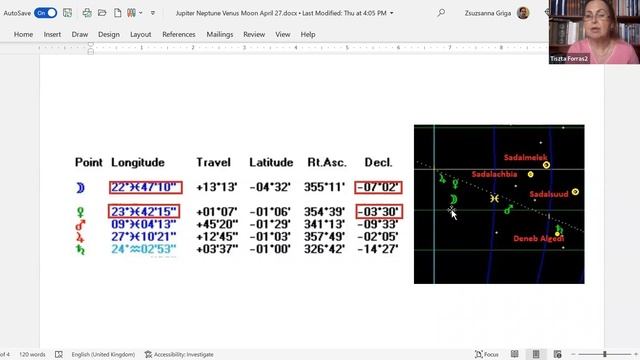Click the Rt.Asc. column header
The height and width of the screenshot is (360, 640).
point(327,162)
